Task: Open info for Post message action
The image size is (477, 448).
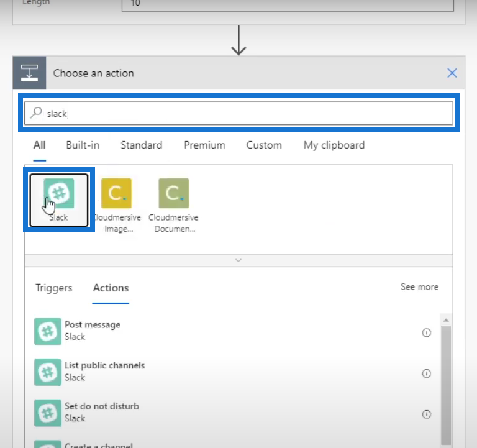Action: click(x=427, y=332)
